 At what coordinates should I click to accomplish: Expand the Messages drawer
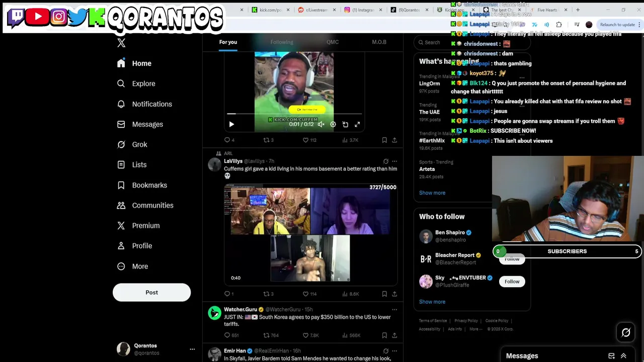tap(623, 355)
